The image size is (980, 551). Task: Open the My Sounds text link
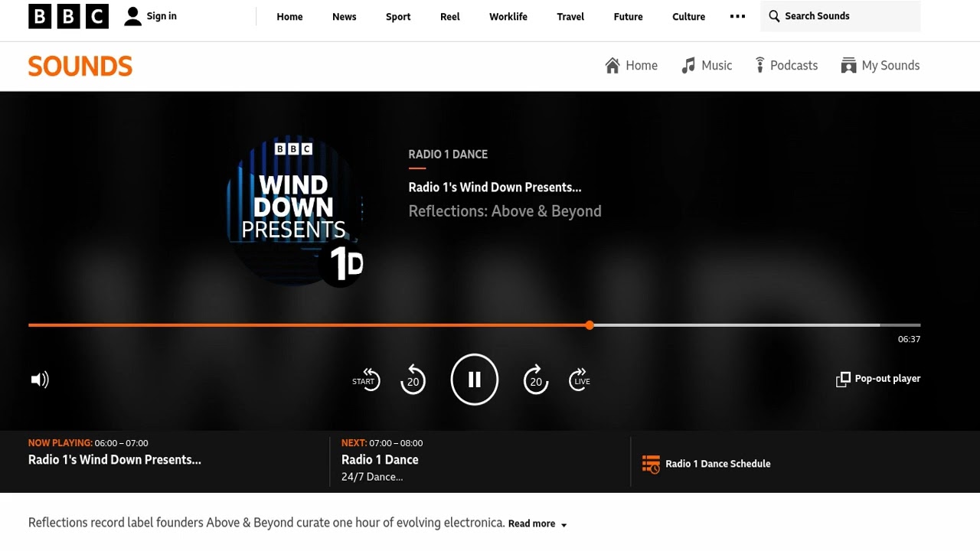(890, 66)
